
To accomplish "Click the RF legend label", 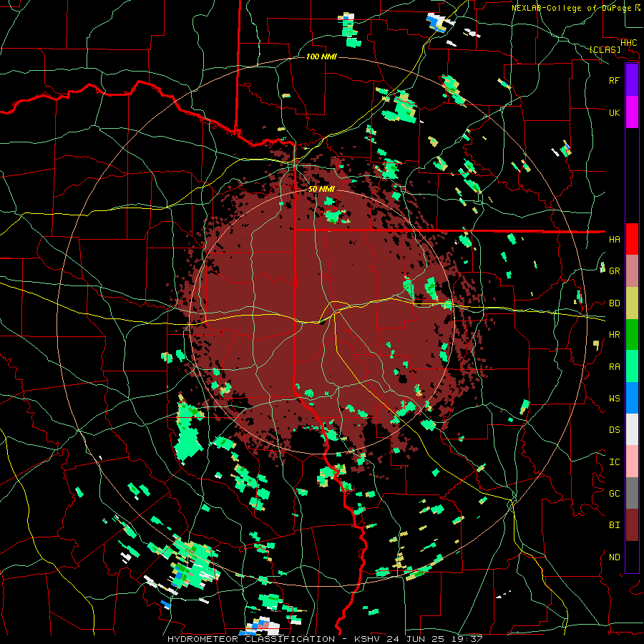I will 614,80.
